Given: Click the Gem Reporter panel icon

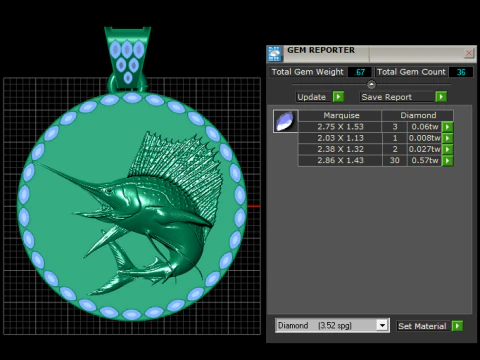Looking at the screenshot, I should (275, 54).
